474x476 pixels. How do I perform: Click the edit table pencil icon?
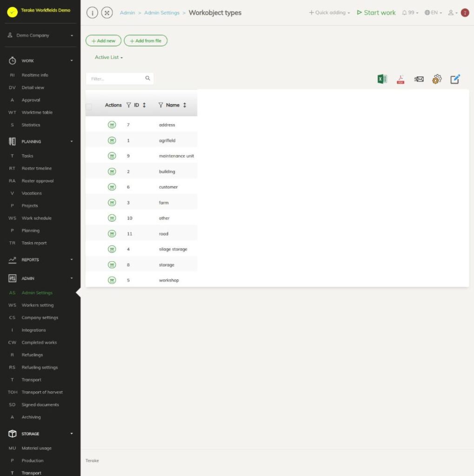pyautogui.click(x=455, y=79)
